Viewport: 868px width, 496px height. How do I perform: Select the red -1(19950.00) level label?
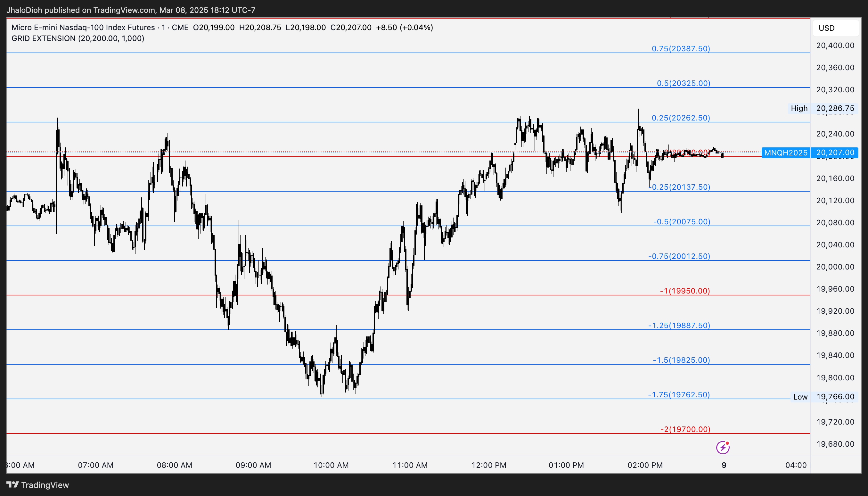(x=685, y=291)
